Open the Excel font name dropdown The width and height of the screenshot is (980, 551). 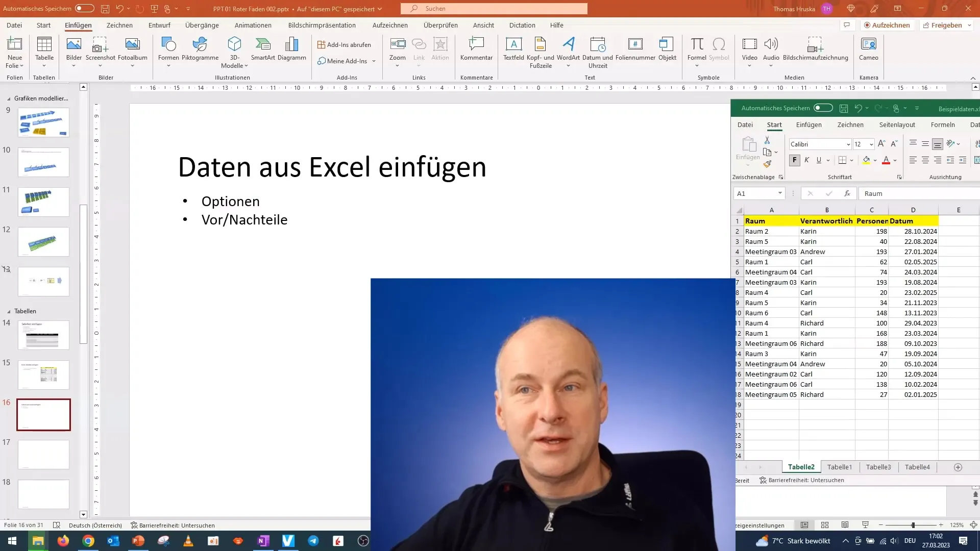(x=848, y=144)
